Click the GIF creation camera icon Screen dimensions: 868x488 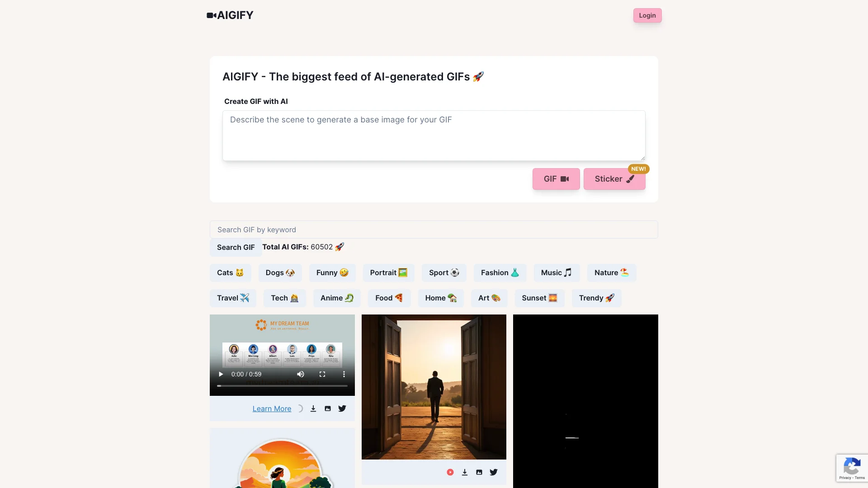pyautogui.click(x=565, y=179)
